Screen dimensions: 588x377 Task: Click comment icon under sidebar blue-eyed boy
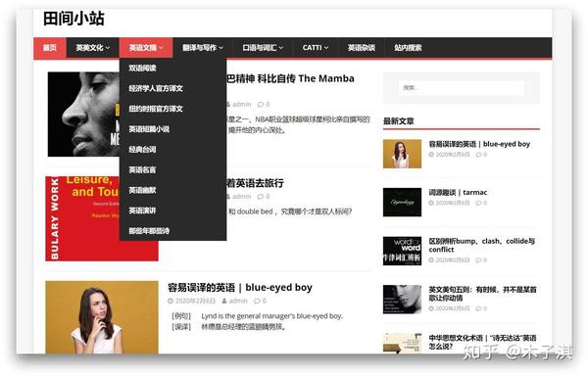(x=478, y=155)
